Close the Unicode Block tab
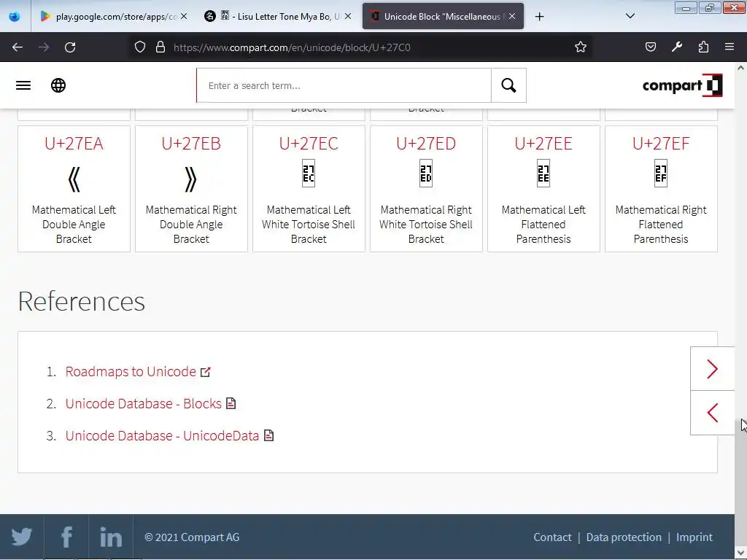 click(x=512, y=17)
